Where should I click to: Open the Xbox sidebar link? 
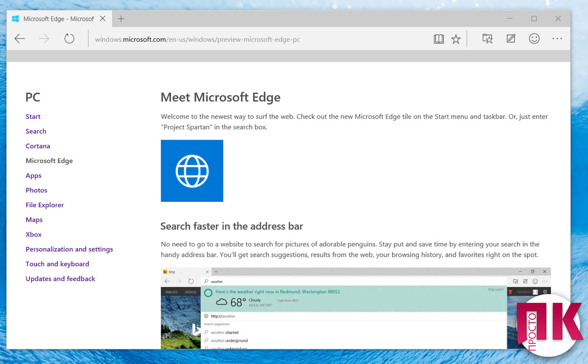[34, 234]
